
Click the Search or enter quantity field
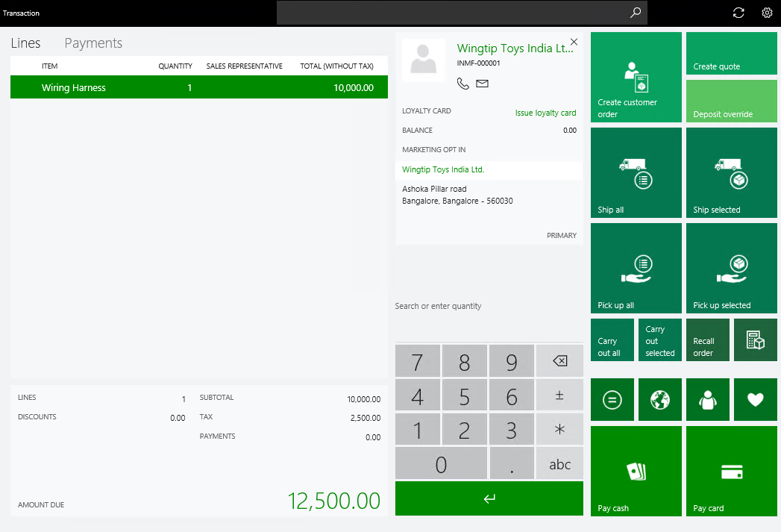pos(489,307)
